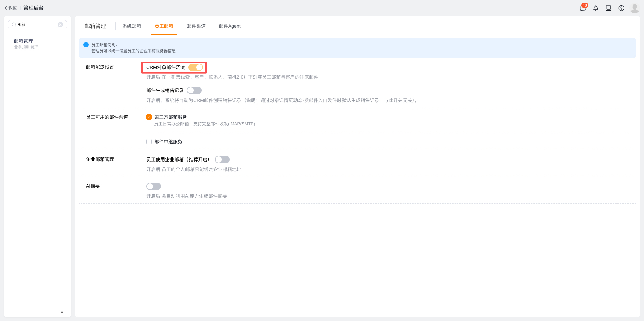This screenshot has height=321, width=644.
Task: Switch to 邮件渠道 tab
Action: [x=196, y=26]
